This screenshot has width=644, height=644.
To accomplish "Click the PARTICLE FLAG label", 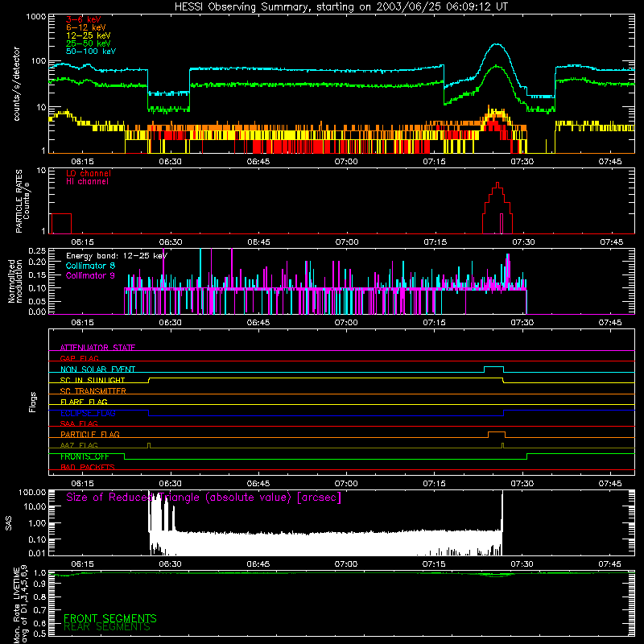I will [x=90, y=434].
